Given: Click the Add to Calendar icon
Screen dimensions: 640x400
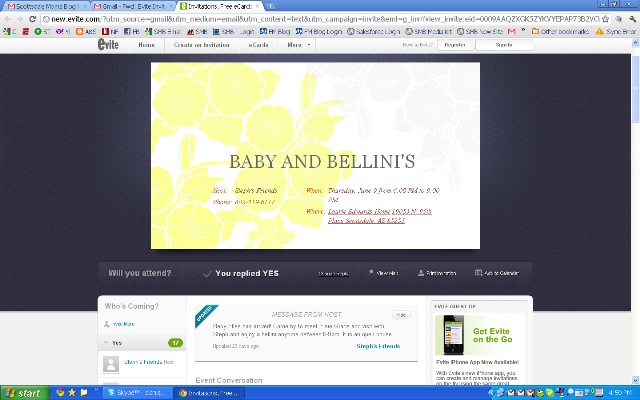Looking at the screenshot, I should (478, 273).
